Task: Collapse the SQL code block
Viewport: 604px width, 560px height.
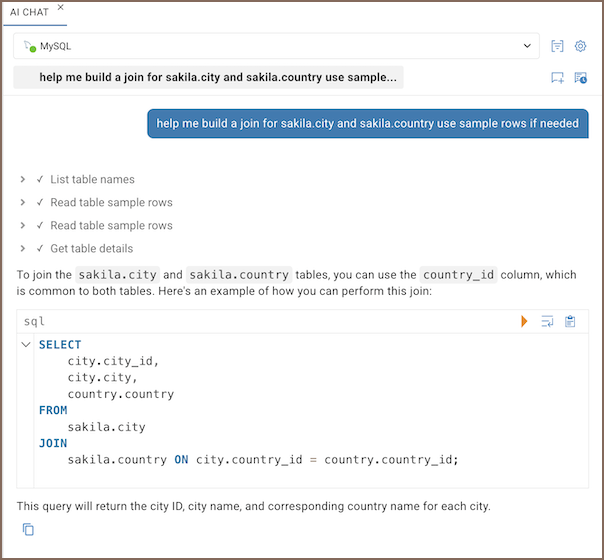Action: pos(26,344)
